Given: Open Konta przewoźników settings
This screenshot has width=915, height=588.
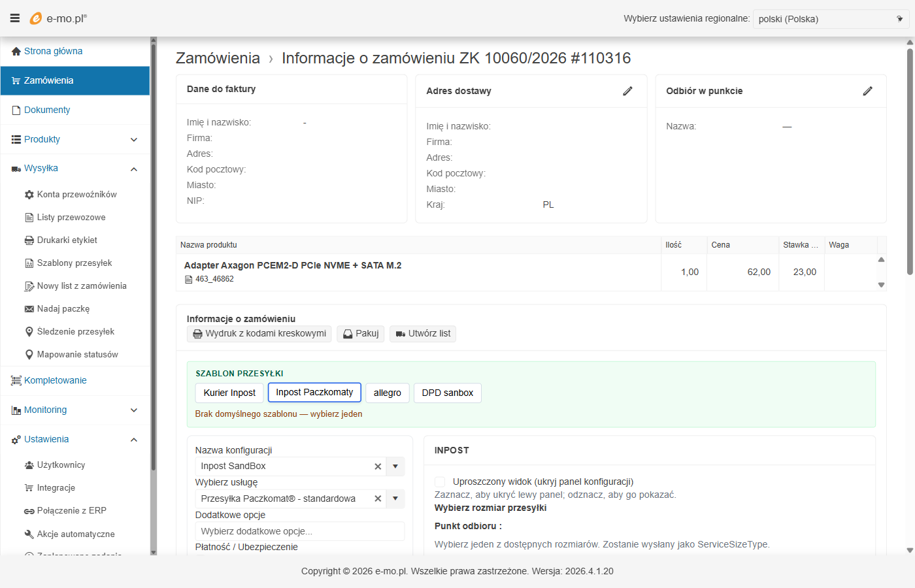Looking at the screenshot, I should pyautogui.click(x=76, y=195).
